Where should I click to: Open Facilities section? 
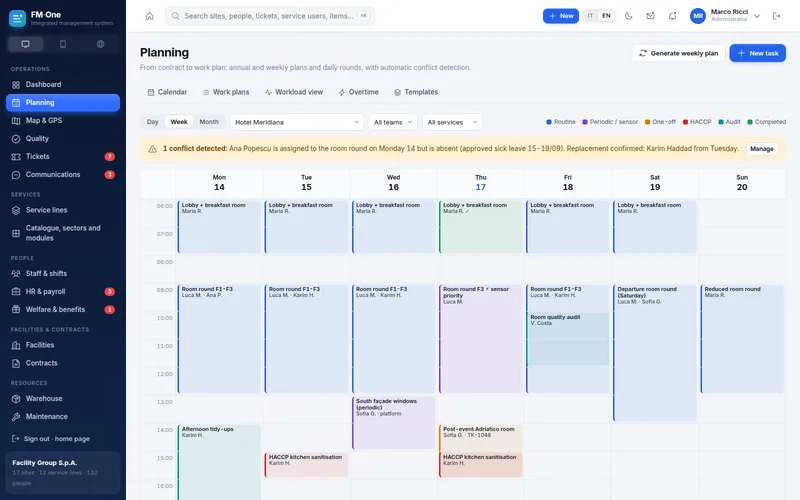coord(63,345)
